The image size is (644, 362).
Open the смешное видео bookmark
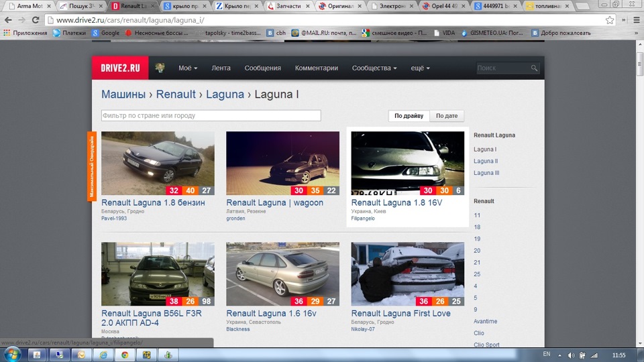394,33
